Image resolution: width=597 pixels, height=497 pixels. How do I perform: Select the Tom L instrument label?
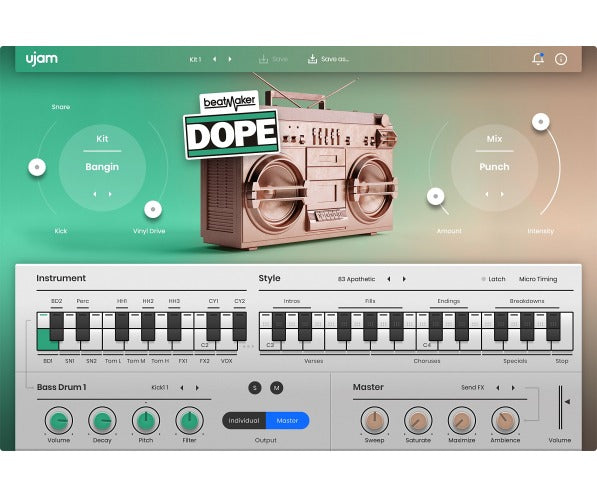[x=113, y=361]
